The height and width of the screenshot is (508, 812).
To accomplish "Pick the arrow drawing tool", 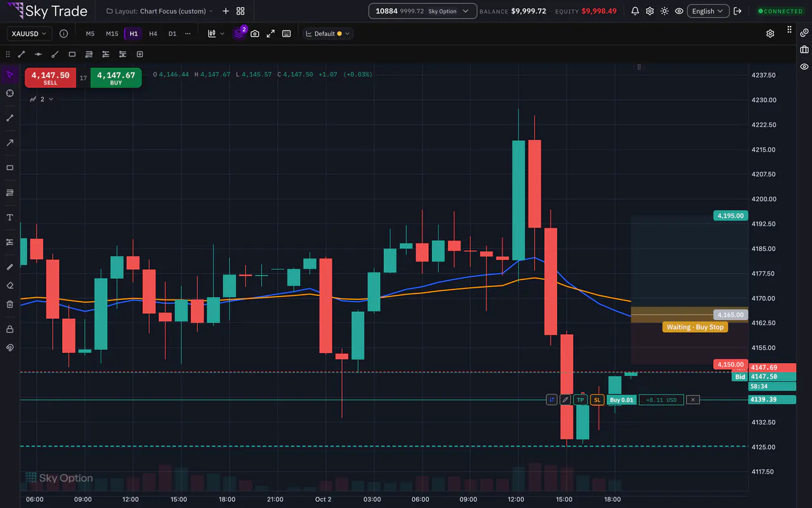I will click(10, 143).
